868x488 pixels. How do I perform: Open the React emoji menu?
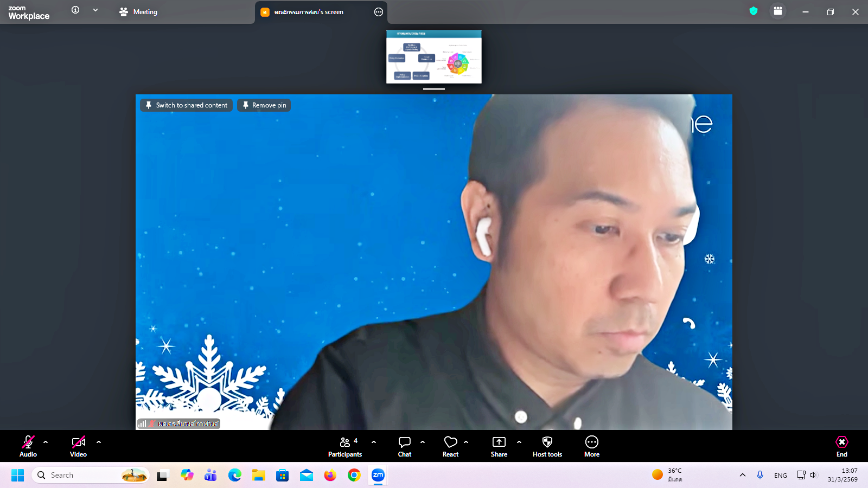pyautogui.click(x=450, y=446)
